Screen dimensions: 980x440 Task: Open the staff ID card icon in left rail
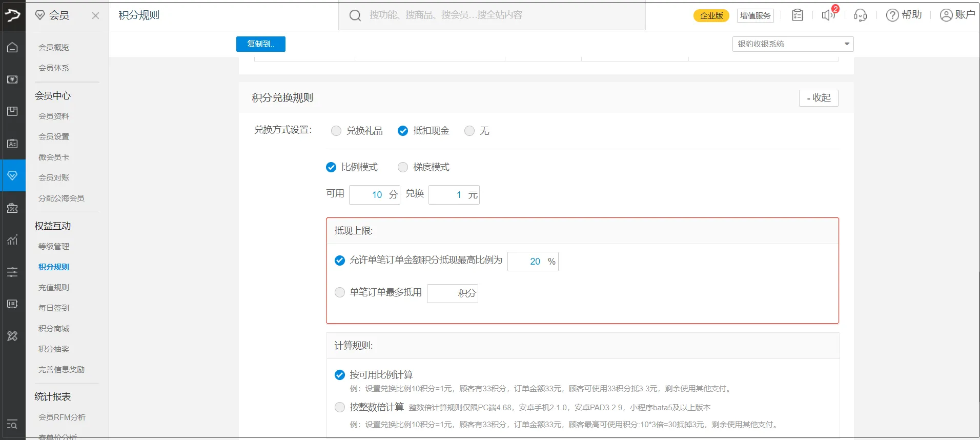12,144
